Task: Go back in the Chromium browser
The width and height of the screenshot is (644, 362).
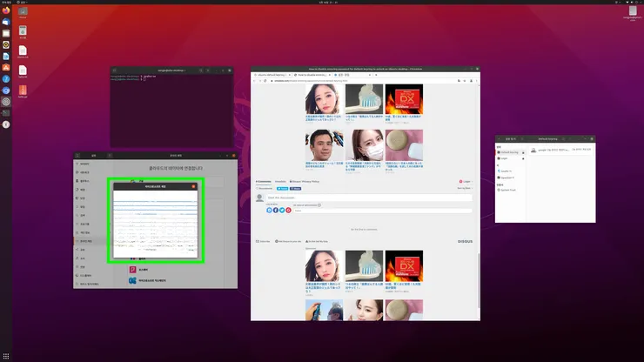Action: click(x=254, y=81)
